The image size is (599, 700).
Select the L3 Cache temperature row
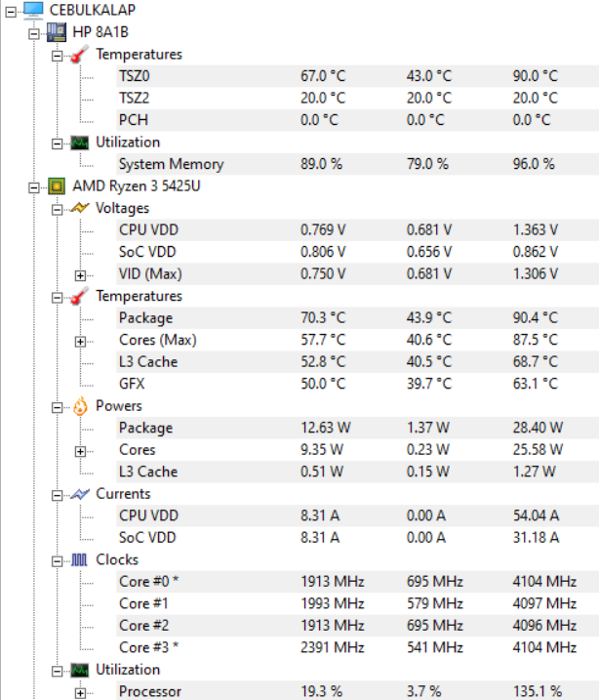(358, 362)
